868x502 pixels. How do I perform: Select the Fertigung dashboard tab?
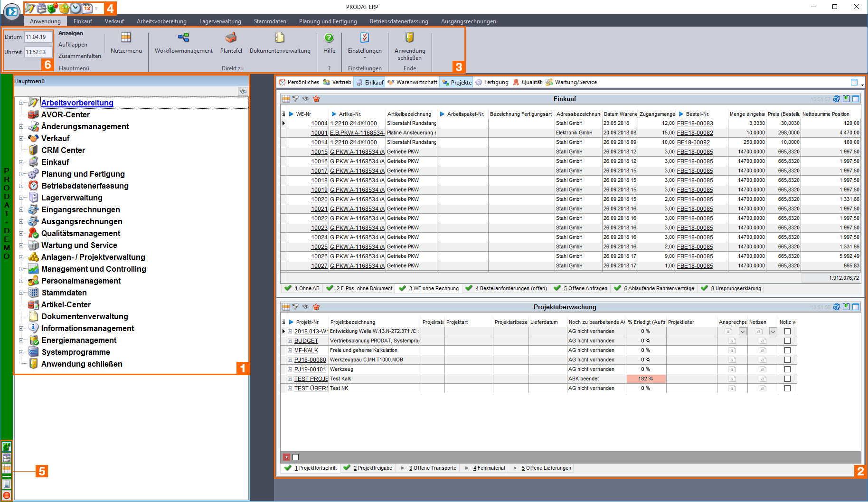point(492,82)
